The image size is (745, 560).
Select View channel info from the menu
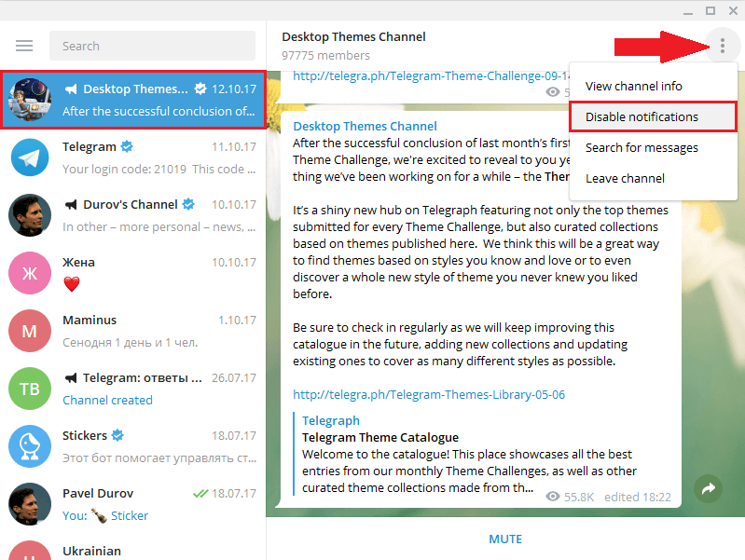654,86
